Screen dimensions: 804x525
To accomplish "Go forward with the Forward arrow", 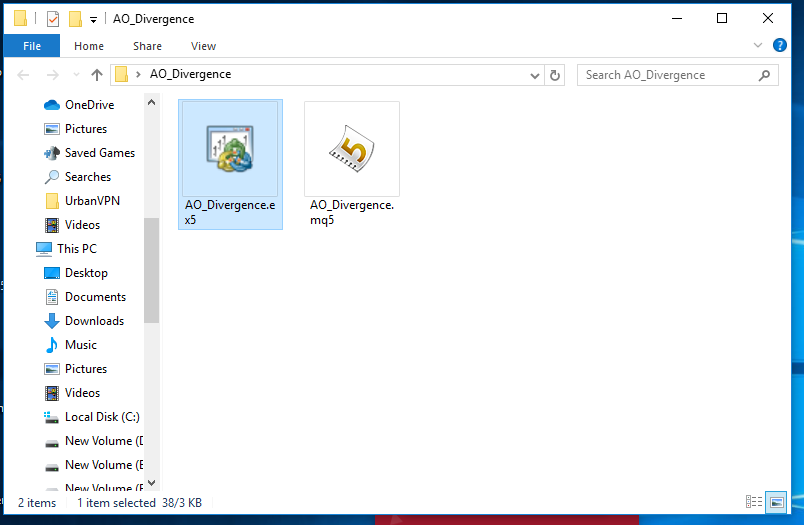I will click(52, 75).
